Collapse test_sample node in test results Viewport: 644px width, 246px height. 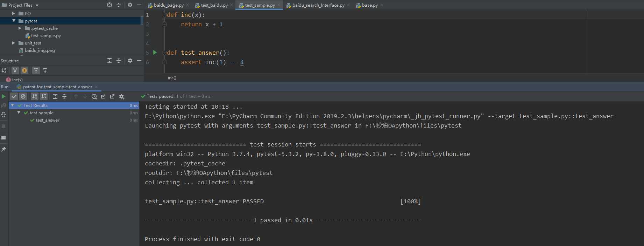[19, 112]
